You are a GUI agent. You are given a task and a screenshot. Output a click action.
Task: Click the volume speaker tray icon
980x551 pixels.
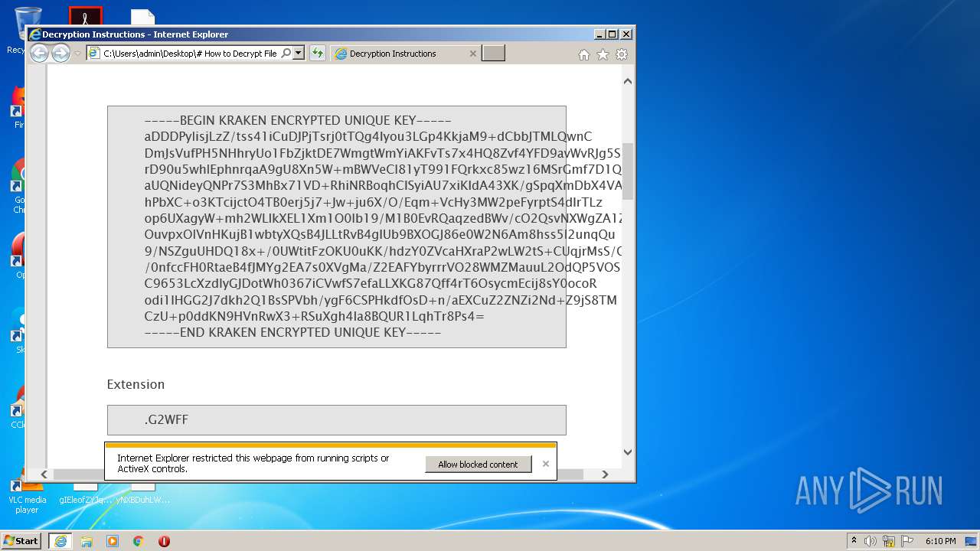[x=871, y=541]
